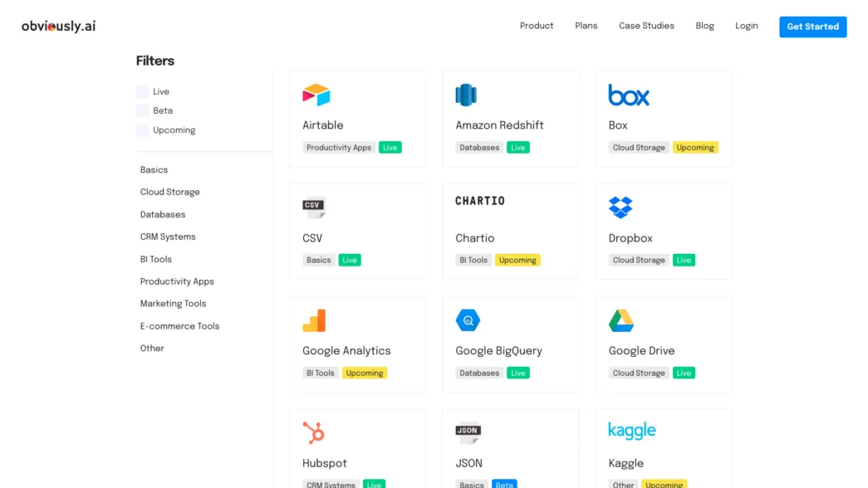Click Cloud Storage tag on Dropbox card

639,260
